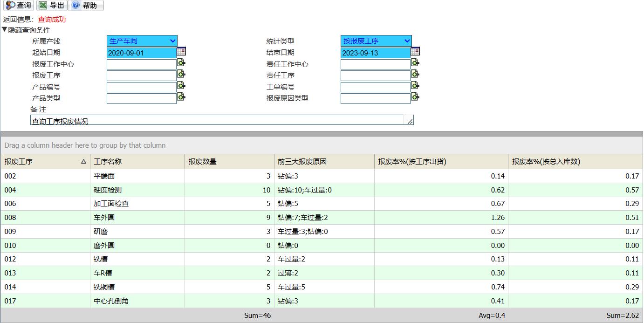Open calendar picker for 结束日期
The width and height of the screenshot is (644, 323).
tap(416, 51)
